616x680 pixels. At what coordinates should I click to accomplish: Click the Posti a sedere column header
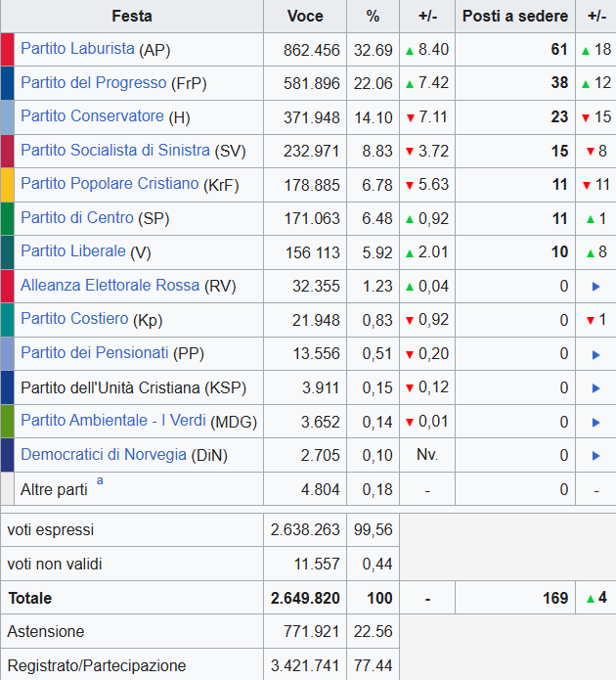click(514, 16)
